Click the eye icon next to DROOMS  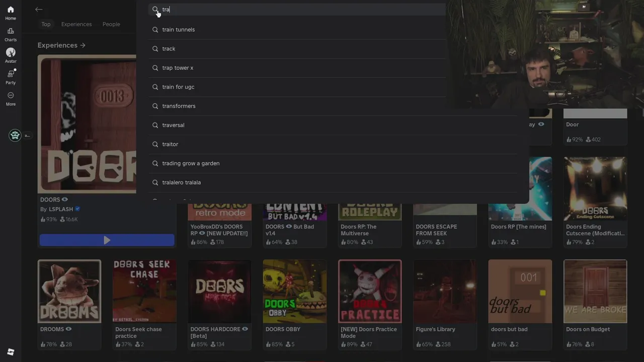click(x=68, y=329)
